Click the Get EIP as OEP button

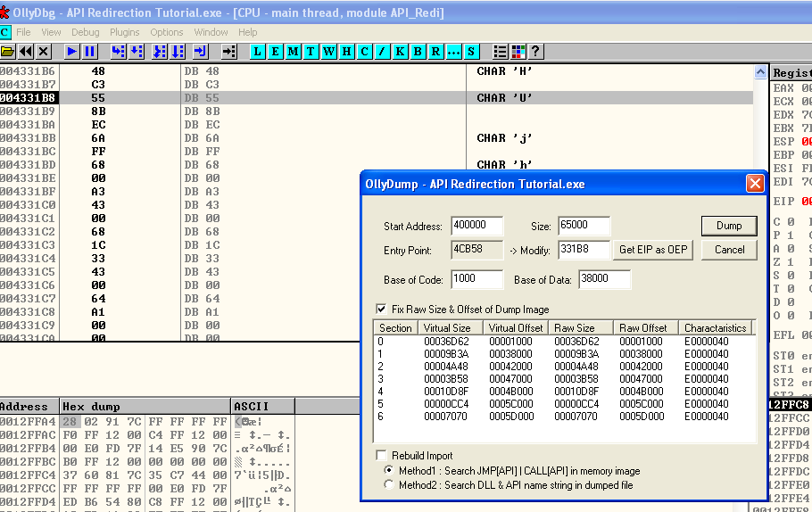tap(653, 250)
